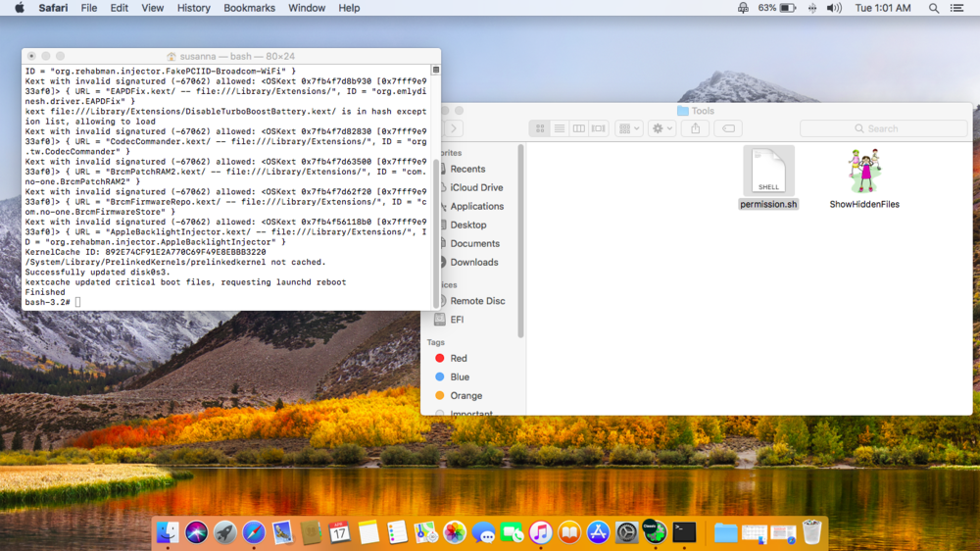
Task: Select Downloads in Finder sidebar
Action: (x=473, y=263)
